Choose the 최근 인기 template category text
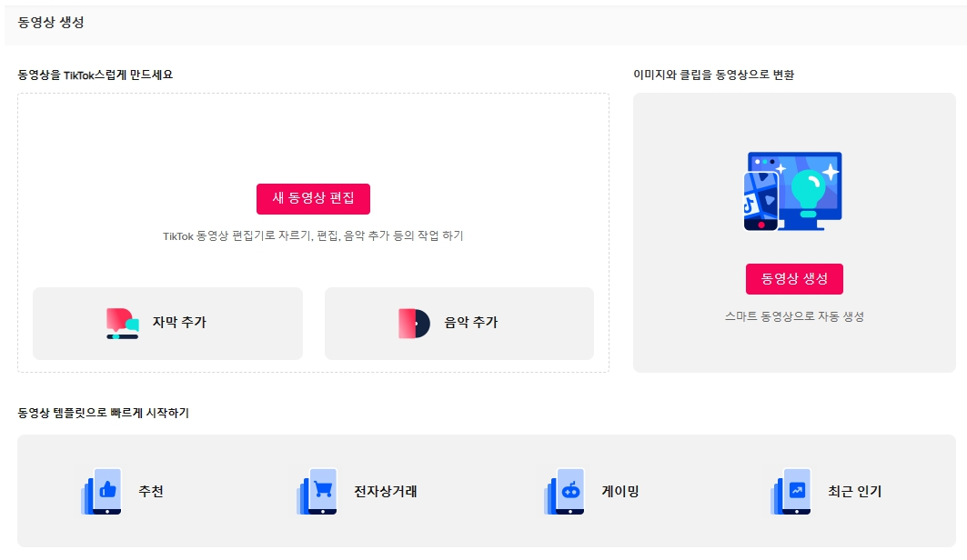The width and height of the screenshot is (967, 560). click(855, 491)
